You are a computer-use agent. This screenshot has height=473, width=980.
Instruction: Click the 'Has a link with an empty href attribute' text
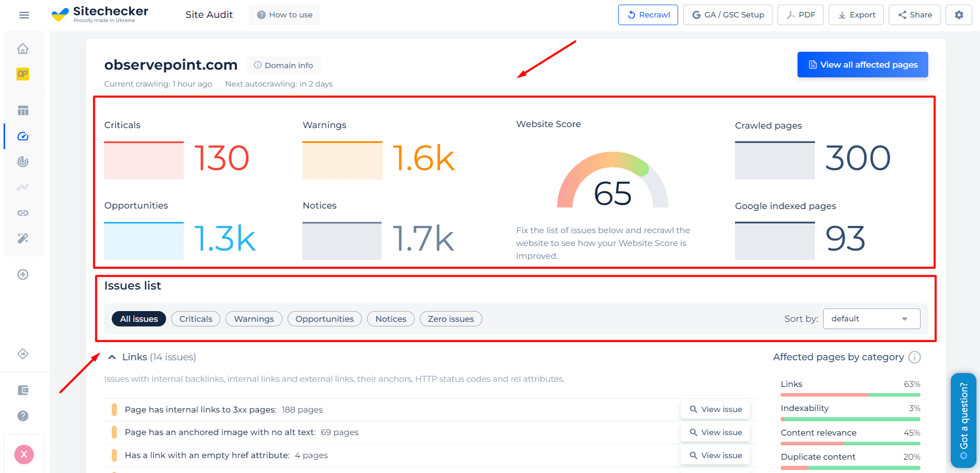click(x=207, y=455)
